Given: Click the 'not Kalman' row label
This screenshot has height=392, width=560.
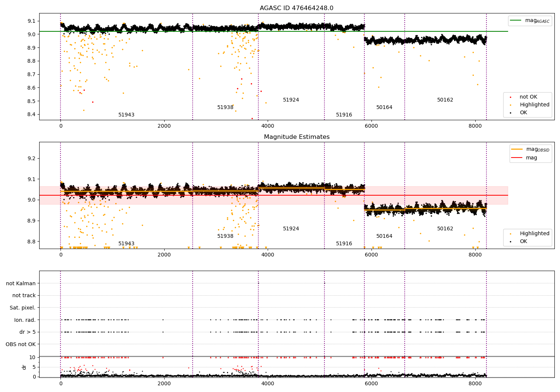Looking at the screenshot, I should coord(21,283).
